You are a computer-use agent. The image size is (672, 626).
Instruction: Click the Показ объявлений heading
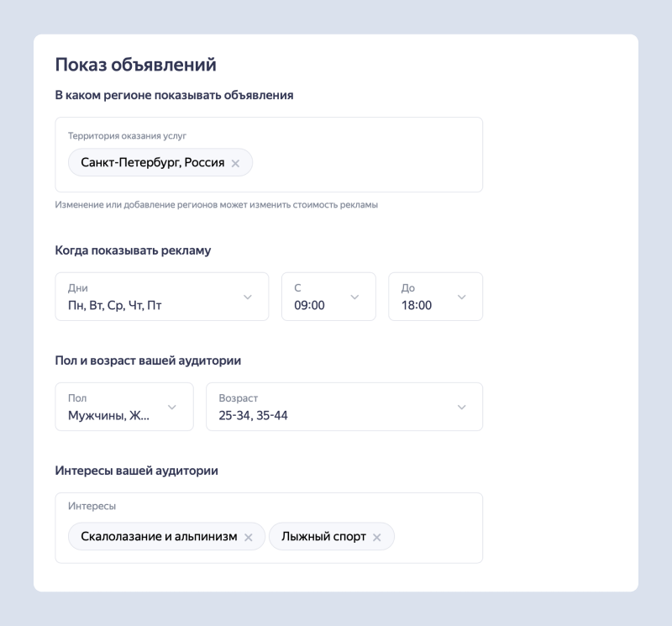point(135,65)
